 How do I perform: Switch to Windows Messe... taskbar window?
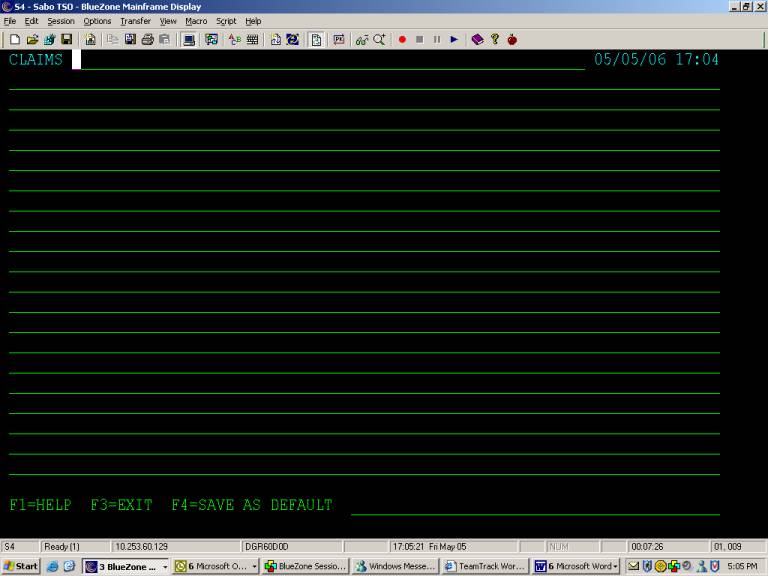click(x=395, y=567)
